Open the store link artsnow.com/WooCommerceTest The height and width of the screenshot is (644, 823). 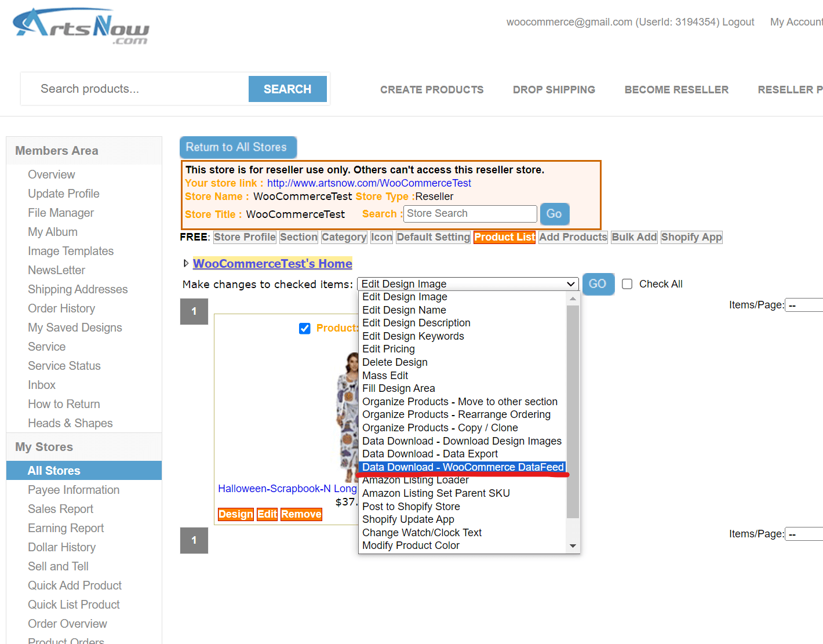click(369, 183)
